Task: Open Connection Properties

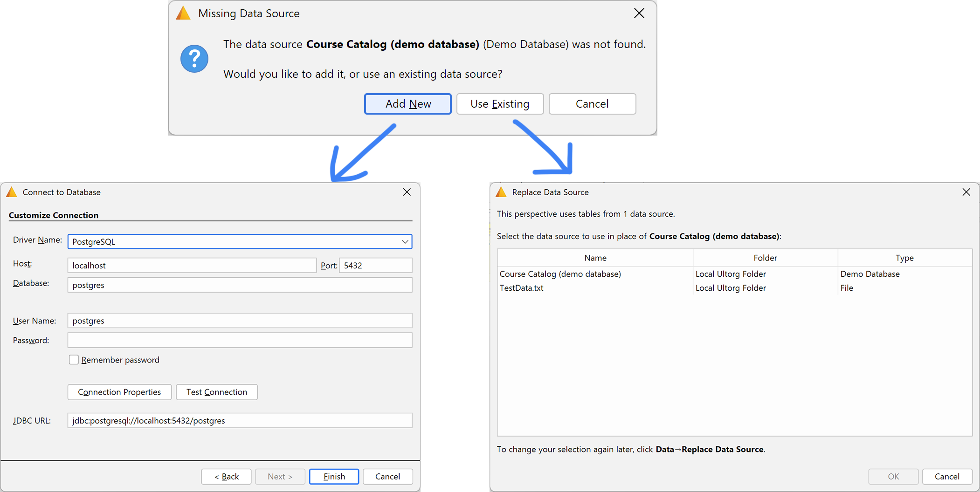Action: pyautogui.click(x=119, y=392)
